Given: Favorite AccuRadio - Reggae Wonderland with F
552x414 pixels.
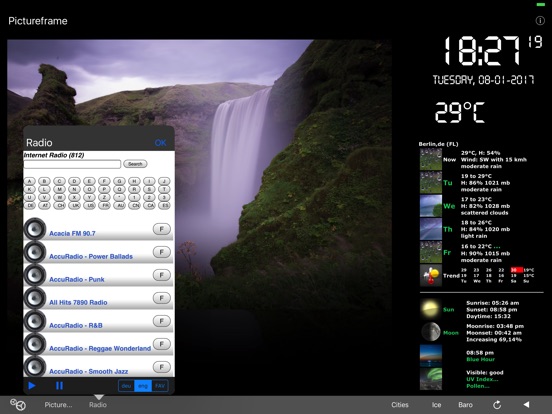Looking at the screenshot, I should pyautogui.click(x=162, y=344).
